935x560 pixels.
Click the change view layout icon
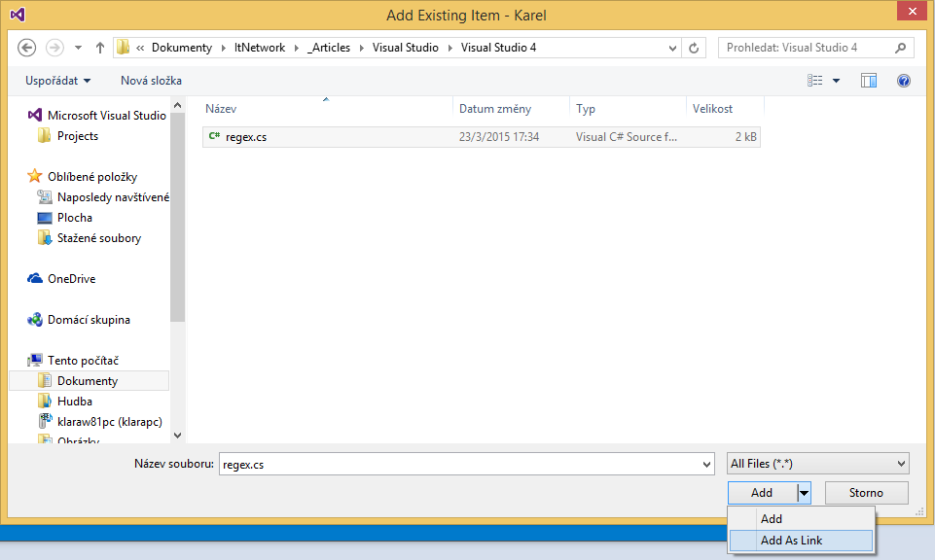pos(817,81)
